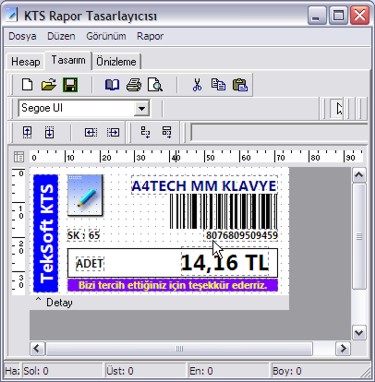Open the Rapor menu
Image resolution: width=375 pixels, height=382 pixels.
(x=150, y=36)
